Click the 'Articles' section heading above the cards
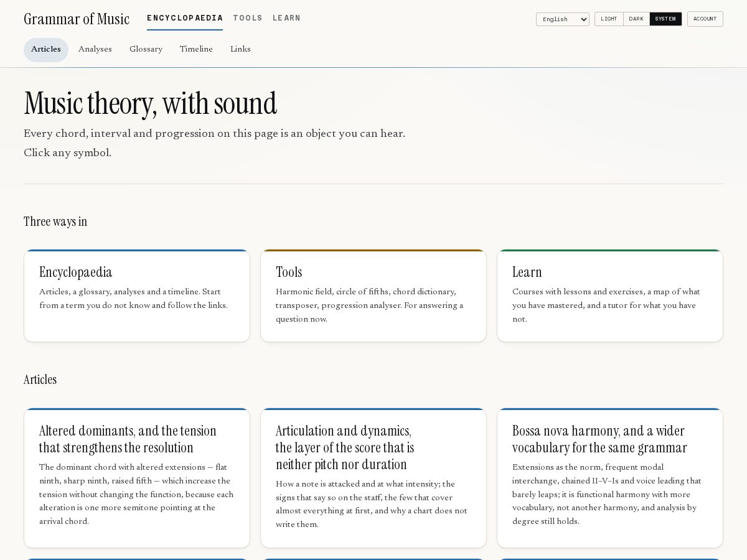Image resolution: width=747 pixels, height=560 pixels. point(40,380)
